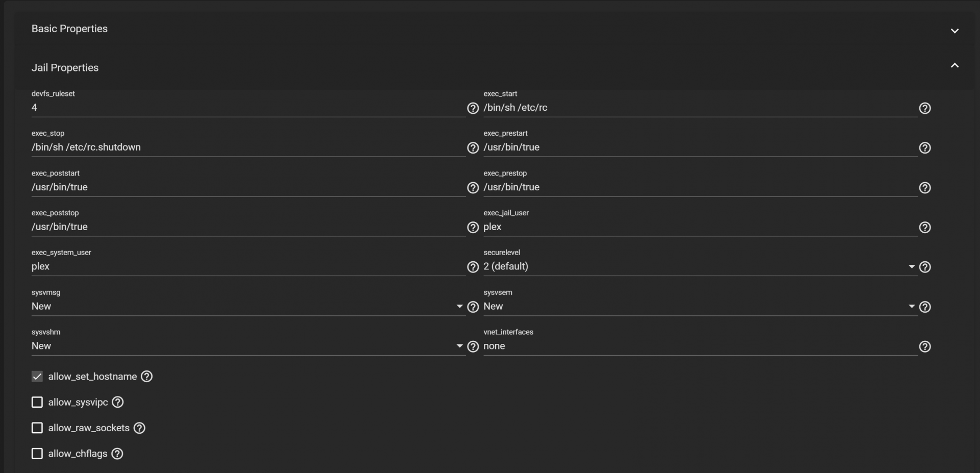
Task: Show help for allow_raw_sockets option
Action: pos(139,428)
